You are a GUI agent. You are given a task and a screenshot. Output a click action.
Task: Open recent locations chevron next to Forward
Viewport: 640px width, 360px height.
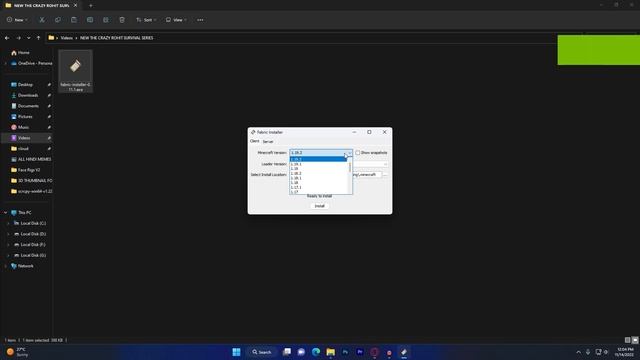(29, 38)
